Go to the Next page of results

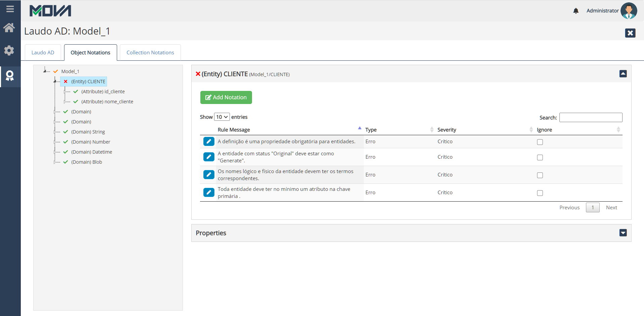(611, 208)
